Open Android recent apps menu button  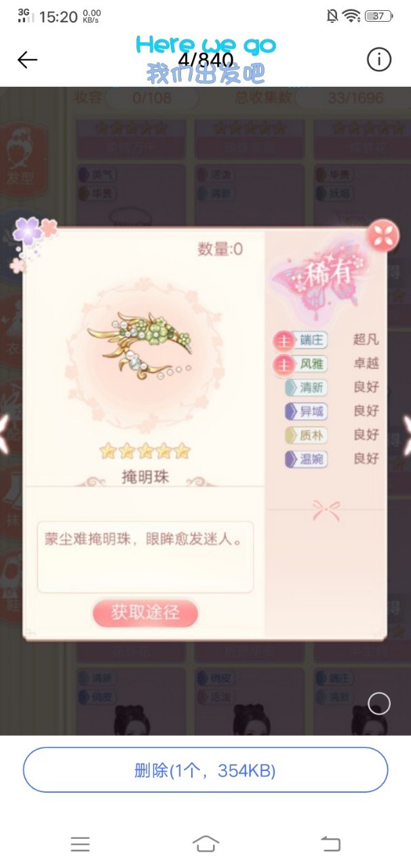point(80,844)
